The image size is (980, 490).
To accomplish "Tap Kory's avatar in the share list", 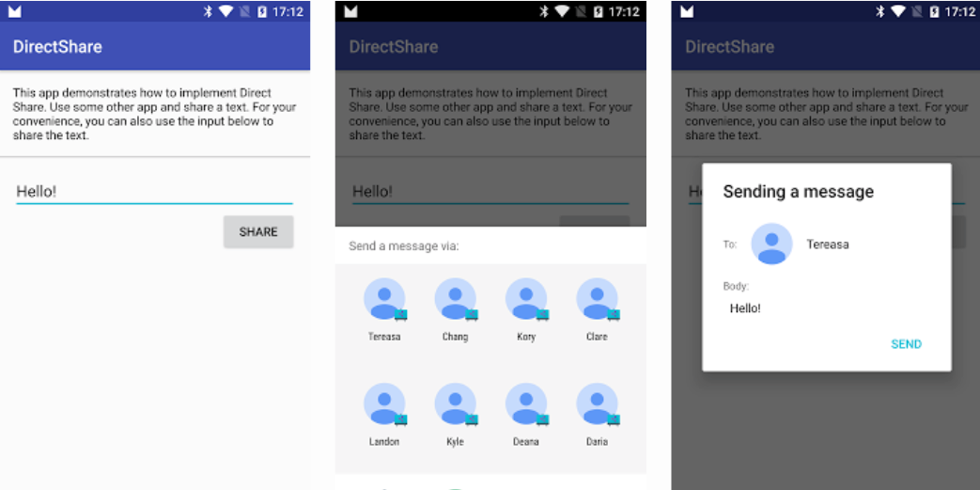I will click(526, 299).
